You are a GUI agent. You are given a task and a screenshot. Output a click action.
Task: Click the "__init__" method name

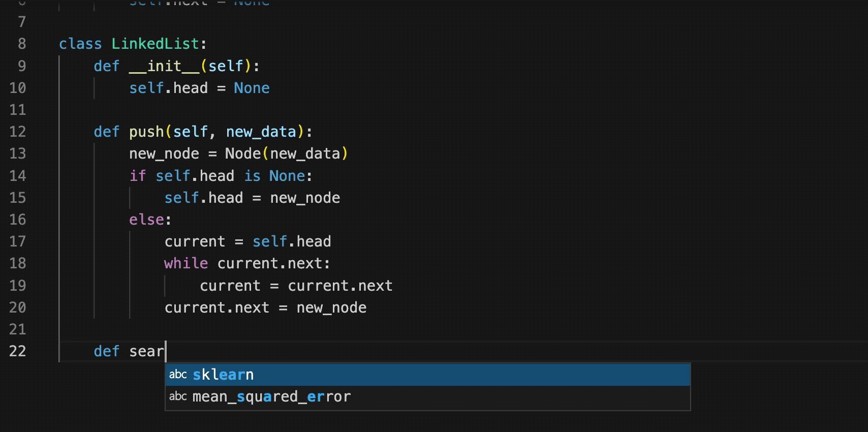point(164,66)
